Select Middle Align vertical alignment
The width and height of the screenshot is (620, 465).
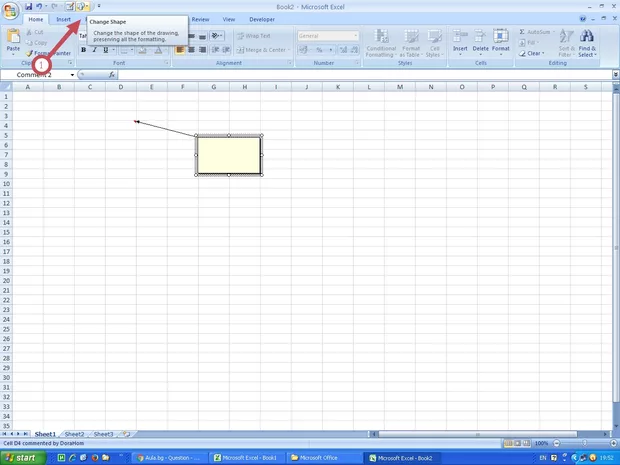191,36
